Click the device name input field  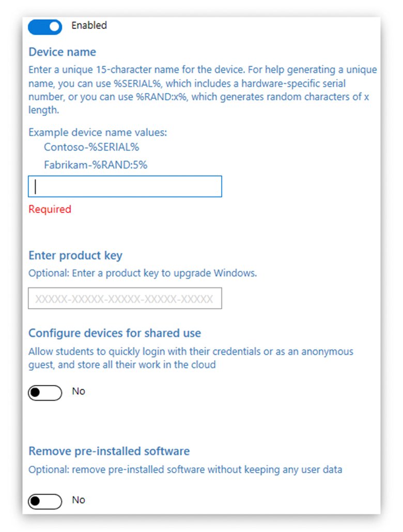[x=124, y=186]
